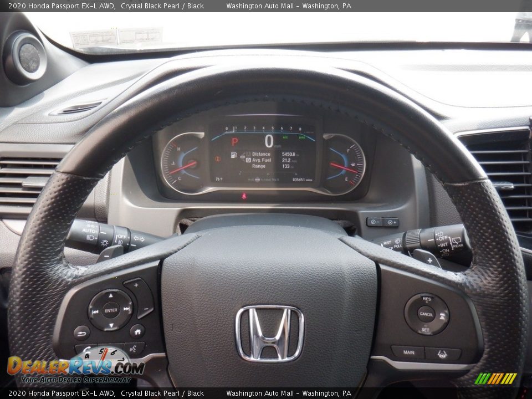Tap the ENTER button on the steering wheel

(111, 310)
